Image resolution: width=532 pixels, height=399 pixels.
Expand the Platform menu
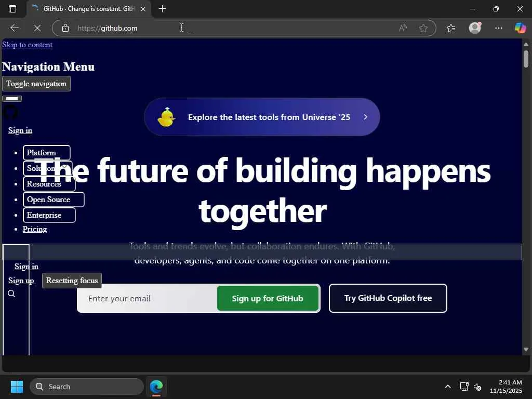click(x=46, y=153)
